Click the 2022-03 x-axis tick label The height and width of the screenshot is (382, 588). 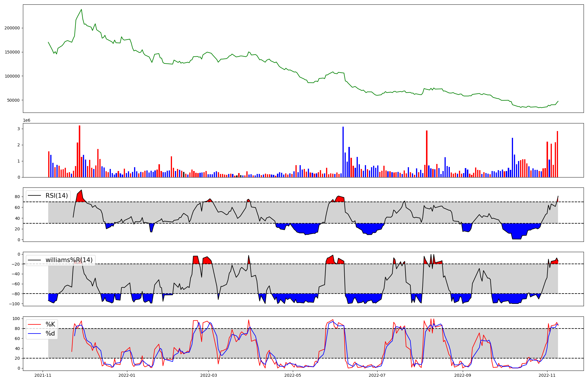[208, 375]
